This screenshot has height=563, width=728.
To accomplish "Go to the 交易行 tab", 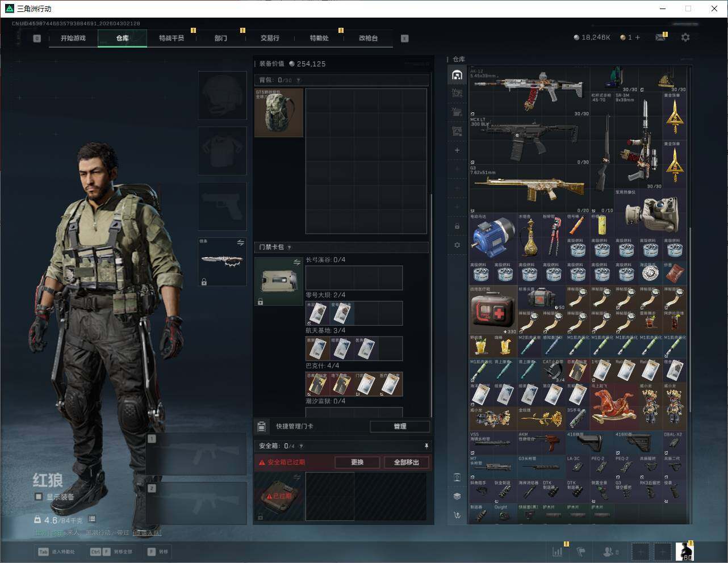I will (x=270, y=38).
